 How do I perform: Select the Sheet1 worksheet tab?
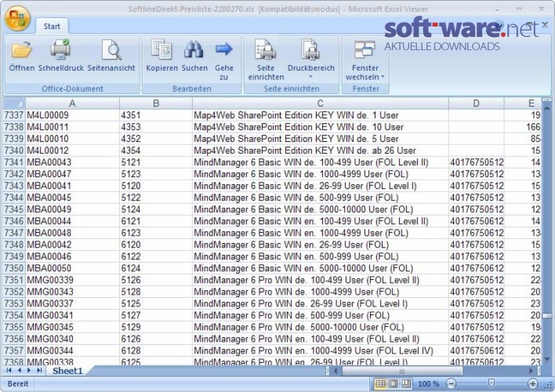coord(67,371)
